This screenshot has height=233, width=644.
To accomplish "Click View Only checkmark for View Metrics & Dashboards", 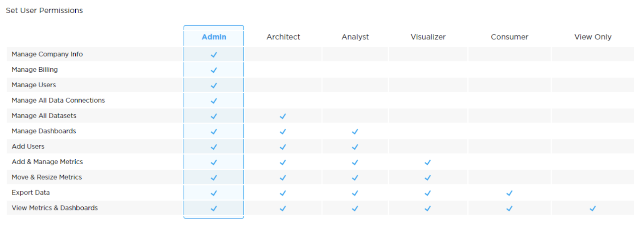I will coord(592,208).
